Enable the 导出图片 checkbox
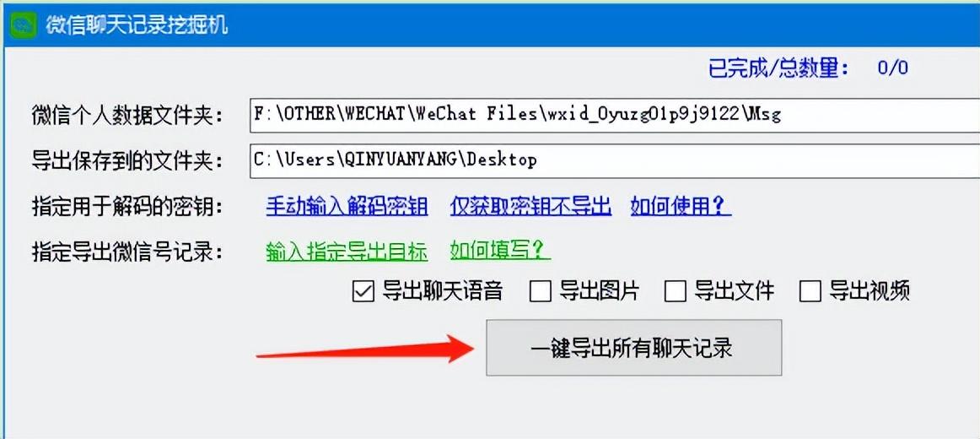The image size is (980, 439). click(541, 291)
